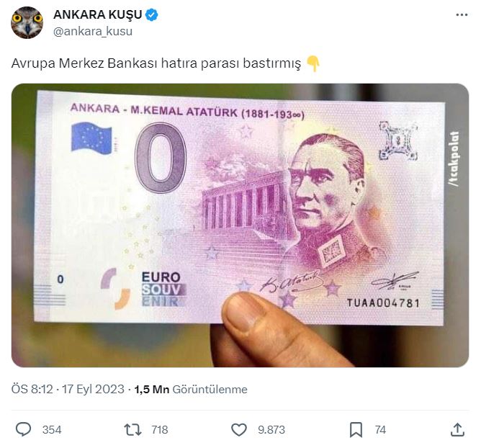
Task: Click the 9.873 likes count
Action: 271,429
